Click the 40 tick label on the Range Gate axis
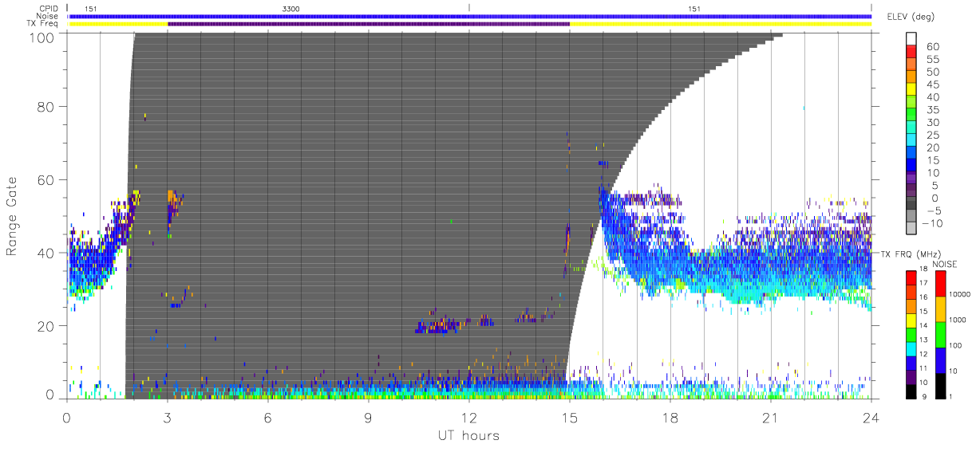This screenshot has width=980, height=452. pos(45,253)
